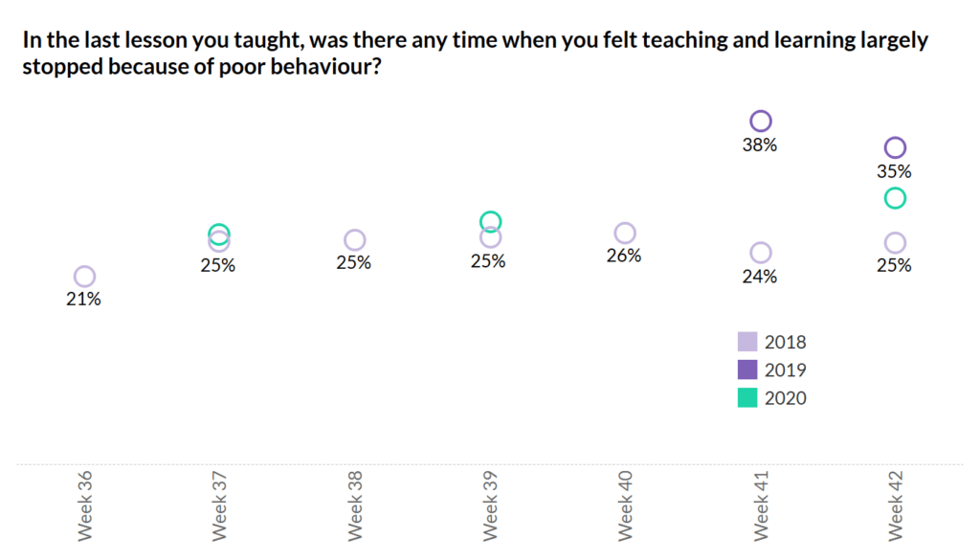Click the light purple 2018 marker at Week 41
The height and width of the screenshot is (560, 980).
click(x=761, y=253)
